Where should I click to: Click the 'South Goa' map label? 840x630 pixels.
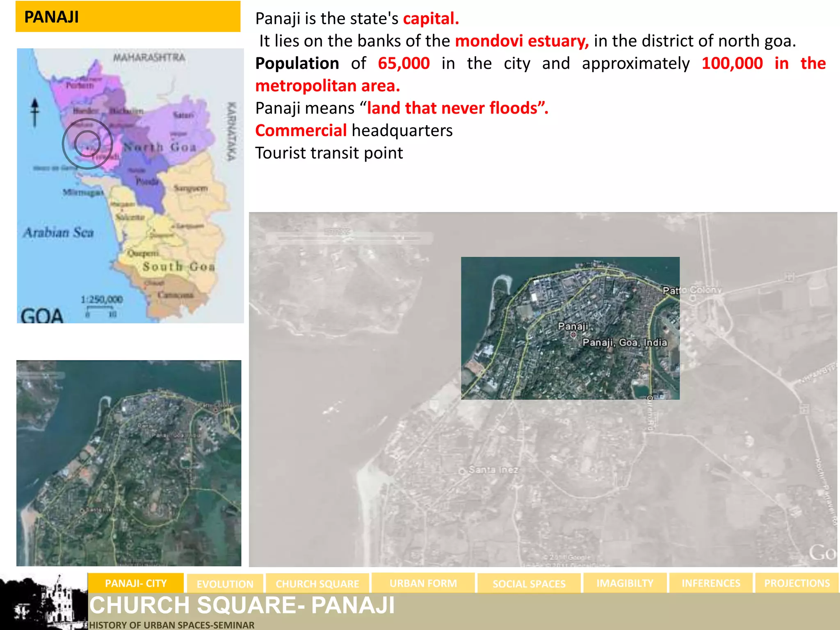(x=179, y=266)
